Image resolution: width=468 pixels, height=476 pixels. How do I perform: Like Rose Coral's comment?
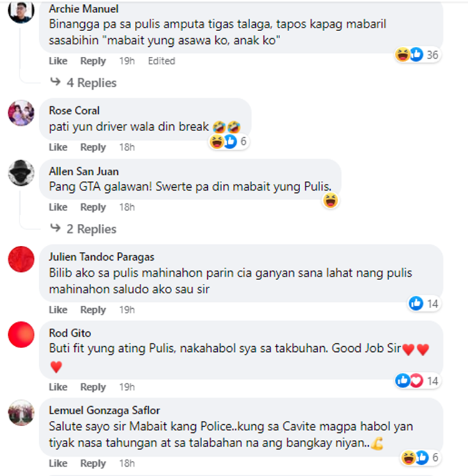pyautogui.click(x=58, y=147)
